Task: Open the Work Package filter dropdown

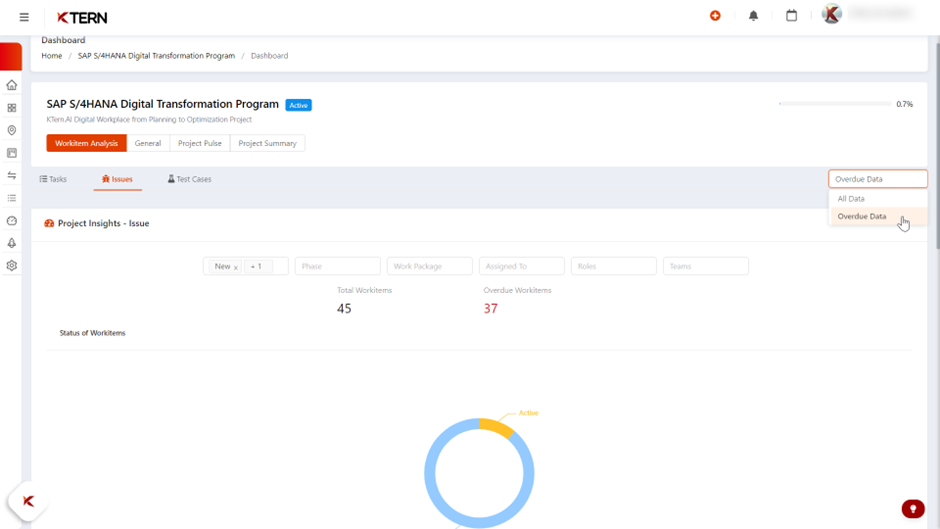Action: 430,266
